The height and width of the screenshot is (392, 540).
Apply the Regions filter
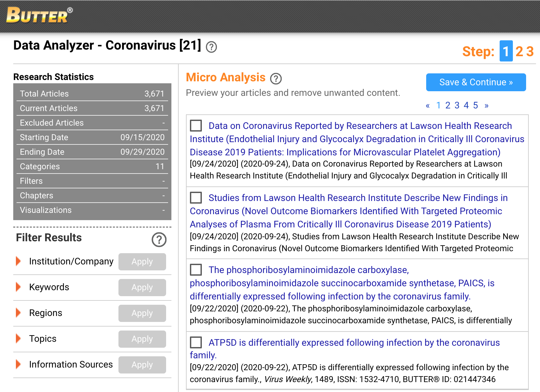click(x=142, y=313)
